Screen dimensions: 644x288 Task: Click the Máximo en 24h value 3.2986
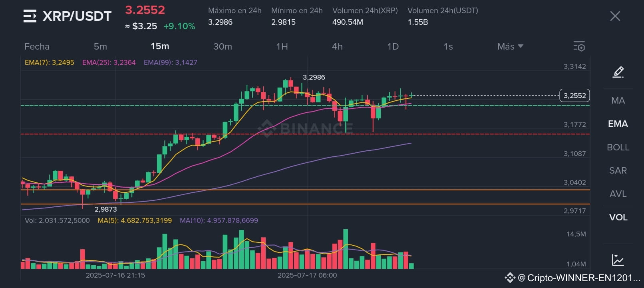(220, 22)
